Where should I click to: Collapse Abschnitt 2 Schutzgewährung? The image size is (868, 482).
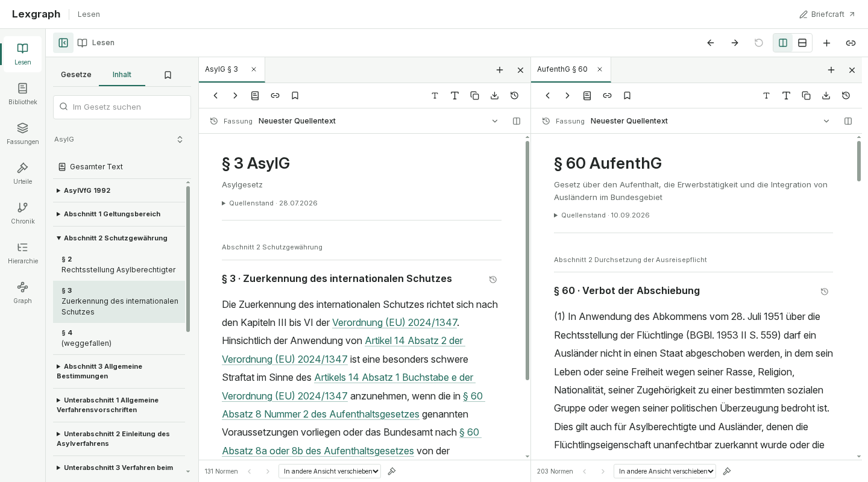click(x=119, y=238)
